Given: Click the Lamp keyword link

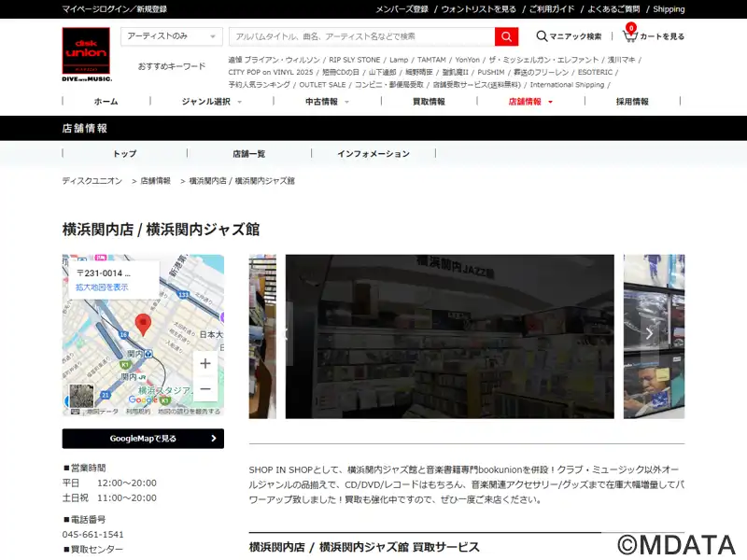Looking at the screenshot, I should 399,60.
